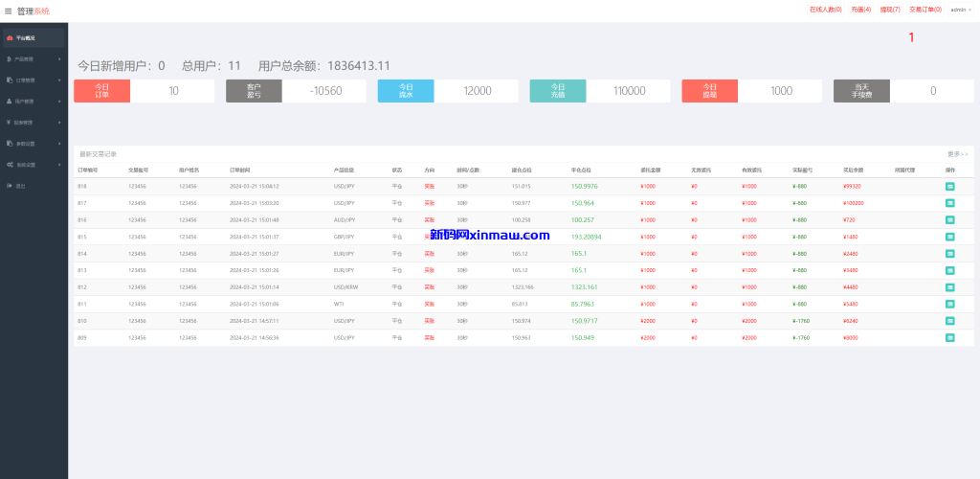Click the 最新交易记录 panel title
This screenshot has width=980, height=479.
coord(98,154)
